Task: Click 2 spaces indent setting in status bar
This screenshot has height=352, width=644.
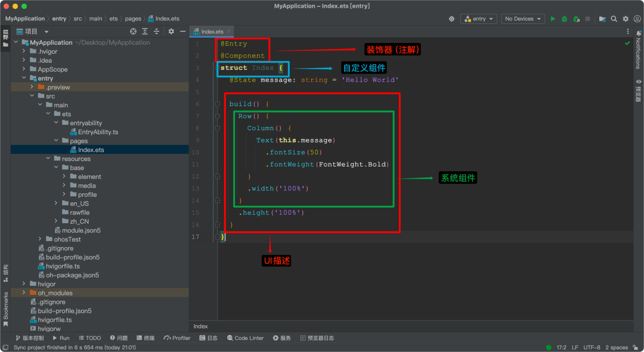Action: point(617,347)
